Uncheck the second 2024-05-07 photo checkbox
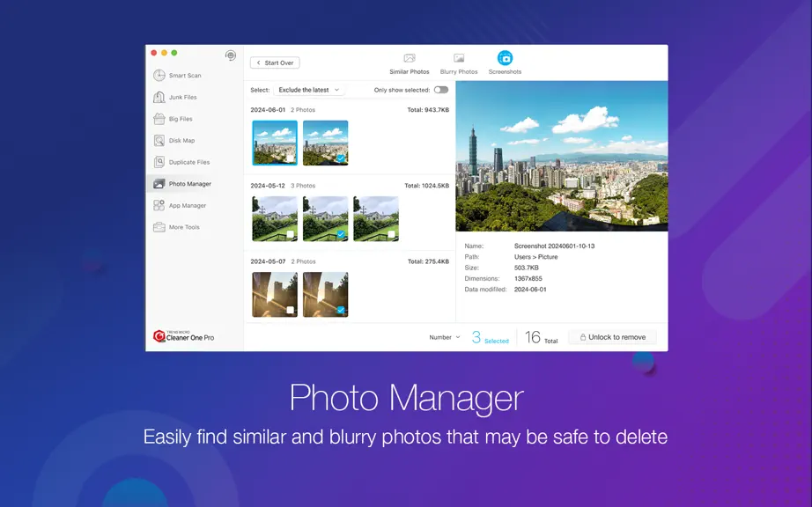This screenshot has height=507, width=812. (340, 310)
